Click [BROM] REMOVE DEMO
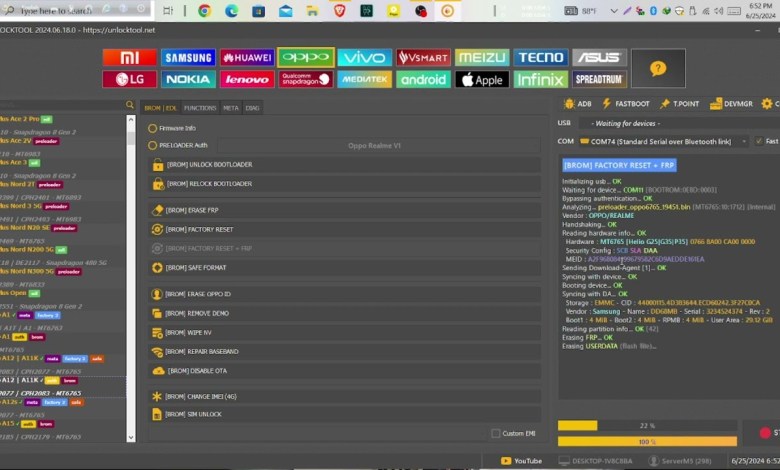Viewport: 780px width, 470px height. pos(344,313)
